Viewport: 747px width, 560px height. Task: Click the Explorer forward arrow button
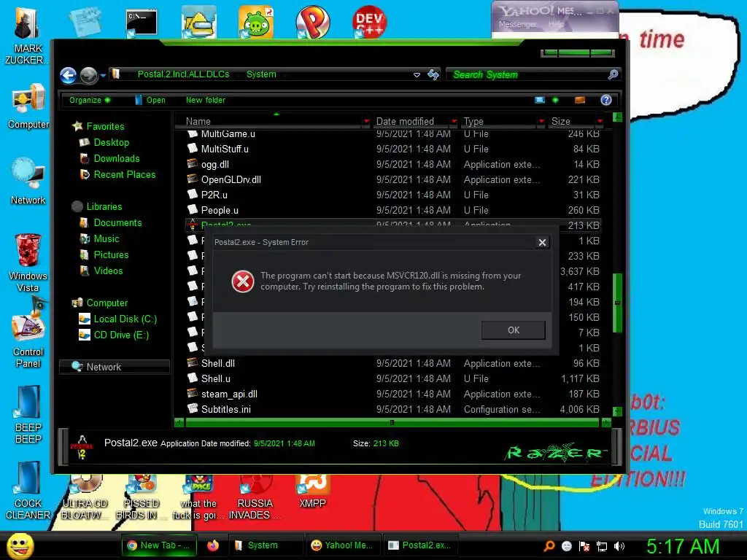pos(88,75)
